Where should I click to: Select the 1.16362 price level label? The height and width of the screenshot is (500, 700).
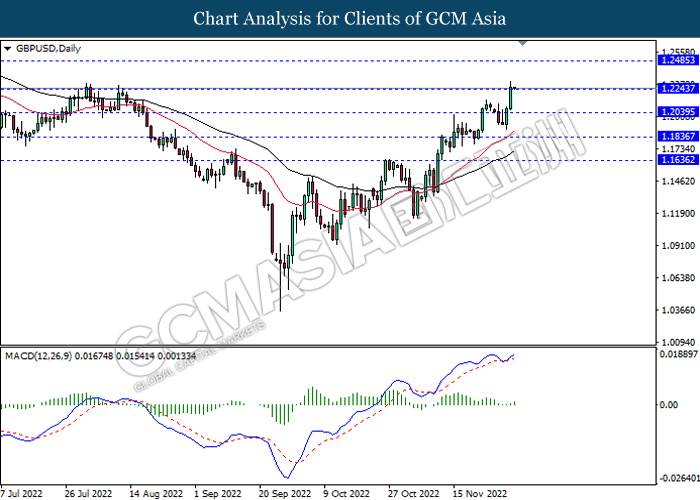coord(678,160)
